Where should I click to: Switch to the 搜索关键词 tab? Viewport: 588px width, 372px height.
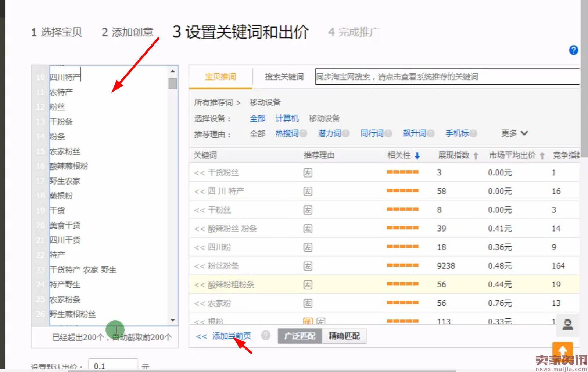click(284, 77)
